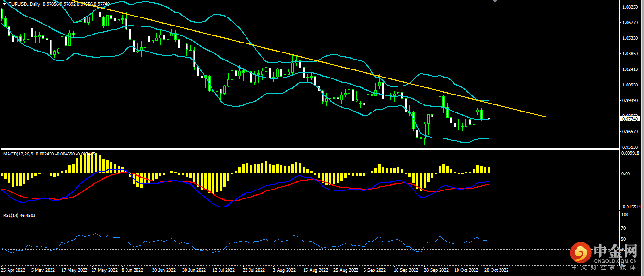Screen dimensions: 644x276
Task: Click the 0.95130 price axis label
Action: point(630,147)
